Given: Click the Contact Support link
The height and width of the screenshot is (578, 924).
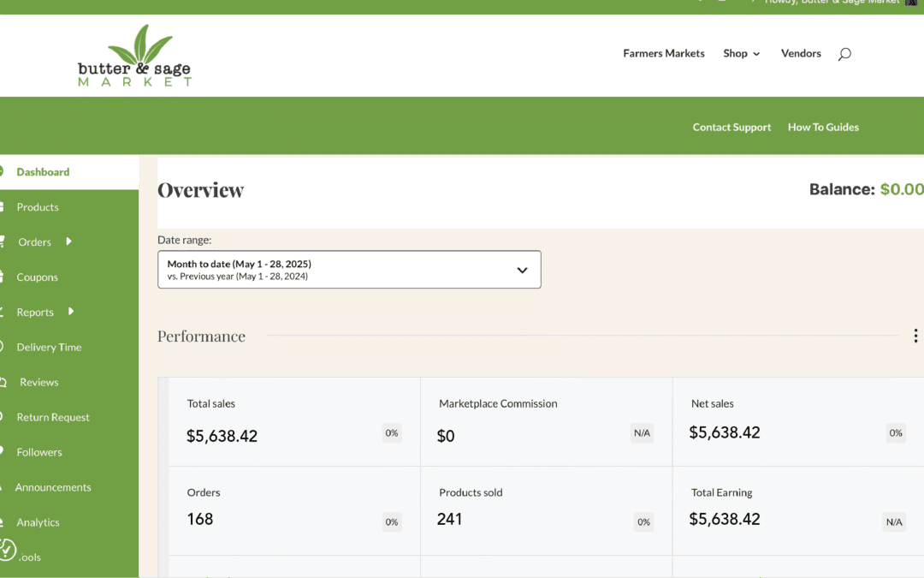Looking at the screenshot, I should 731,127.
